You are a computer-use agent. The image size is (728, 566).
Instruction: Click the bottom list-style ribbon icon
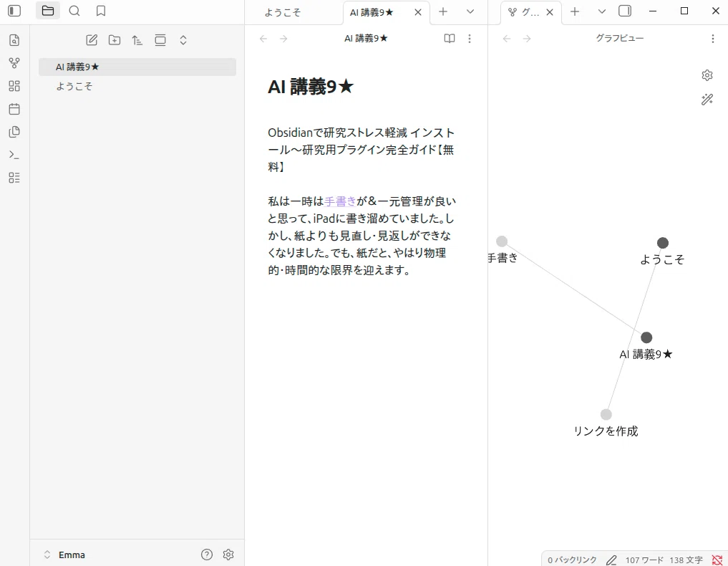click(14, 178)
